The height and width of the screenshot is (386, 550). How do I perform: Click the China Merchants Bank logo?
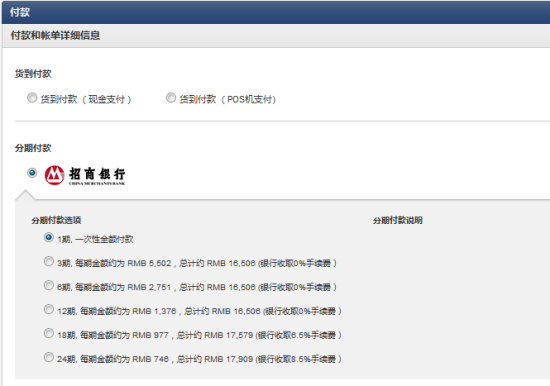(x=85, y=175)
